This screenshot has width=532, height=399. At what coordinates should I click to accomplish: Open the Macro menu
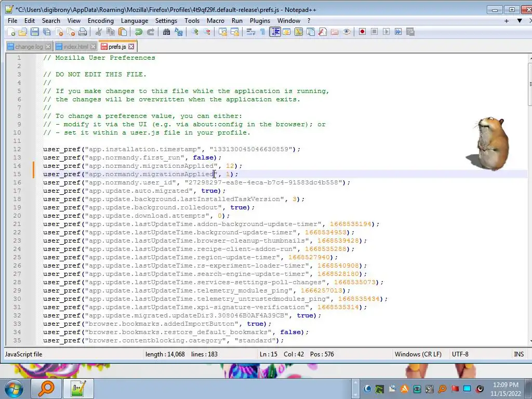click(x=216, y=21)
